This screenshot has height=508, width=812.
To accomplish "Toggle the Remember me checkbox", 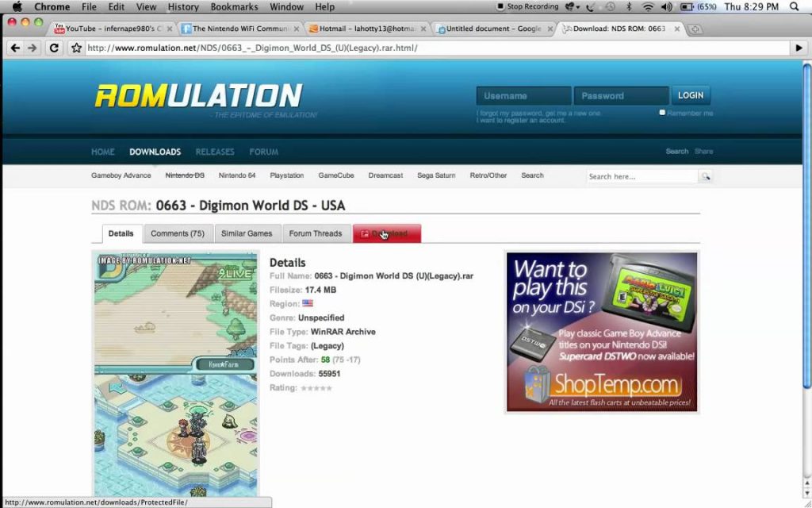I will (x=662, y=113).
